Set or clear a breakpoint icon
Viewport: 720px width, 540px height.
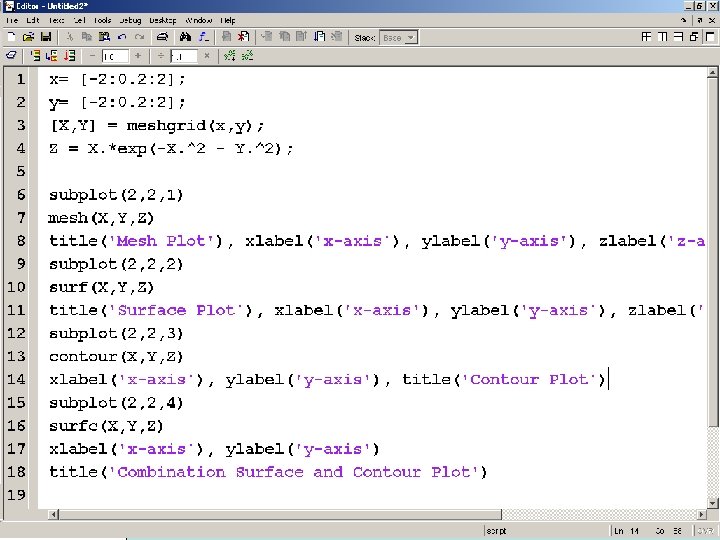226,37
